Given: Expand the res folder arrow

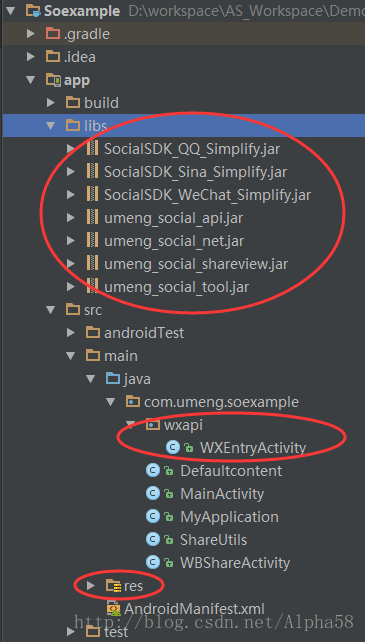Looking at the screenshot, I should [91, 586].
